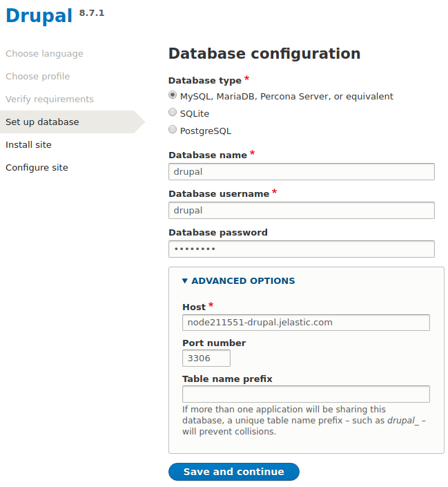
Task: Click the Database name input field
Action: (x=301, y=171)
